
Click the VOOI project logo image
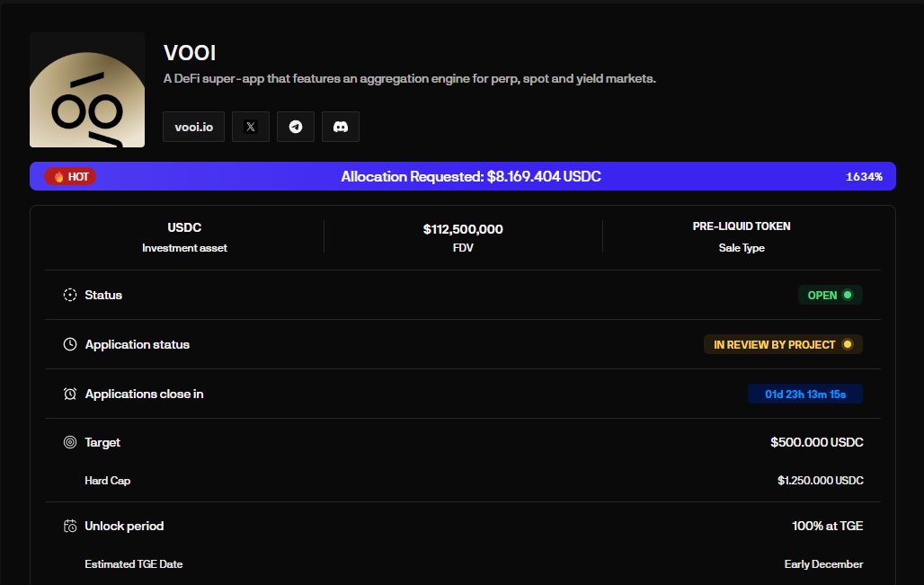87,90
